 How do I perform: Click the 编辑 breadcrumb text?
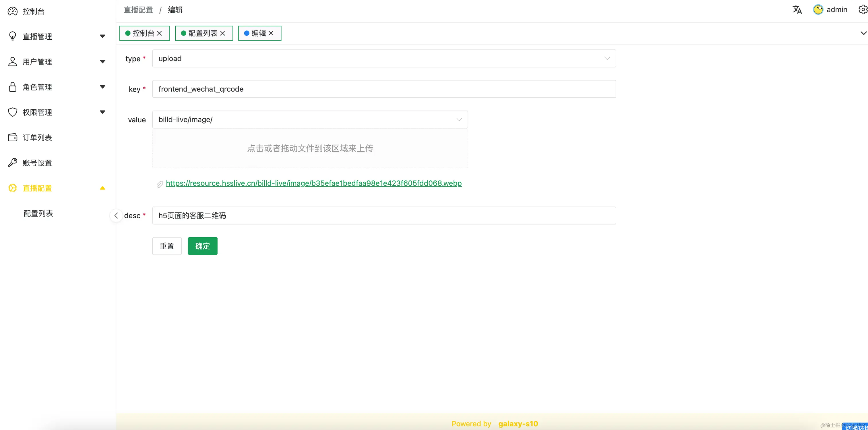click(175, 10)
